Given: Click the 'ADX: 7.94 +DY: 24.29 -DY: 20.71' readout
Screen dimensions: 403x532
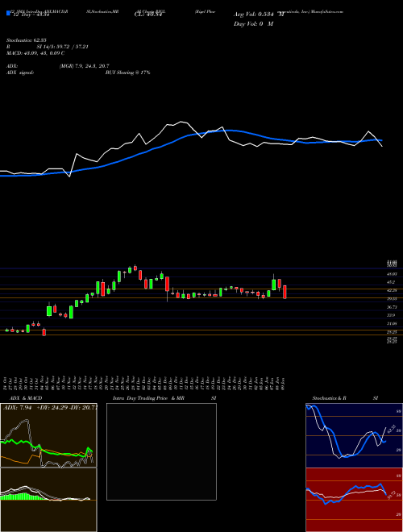Looking at the screenshot, I should tap(50, 407).
